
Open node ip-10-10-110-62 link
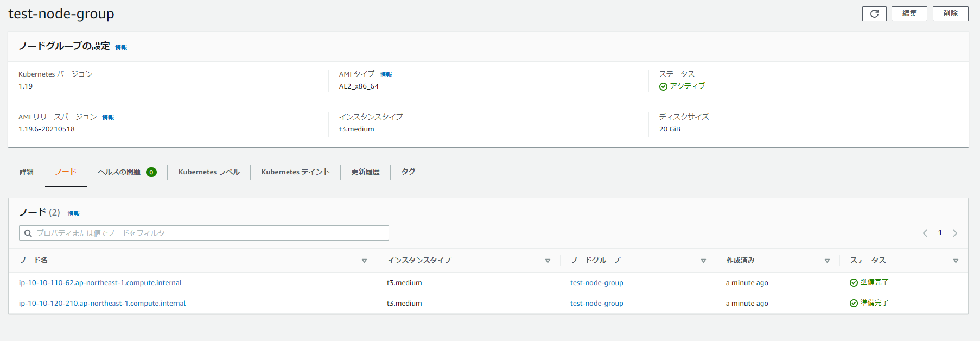click(x=100, y=283)
